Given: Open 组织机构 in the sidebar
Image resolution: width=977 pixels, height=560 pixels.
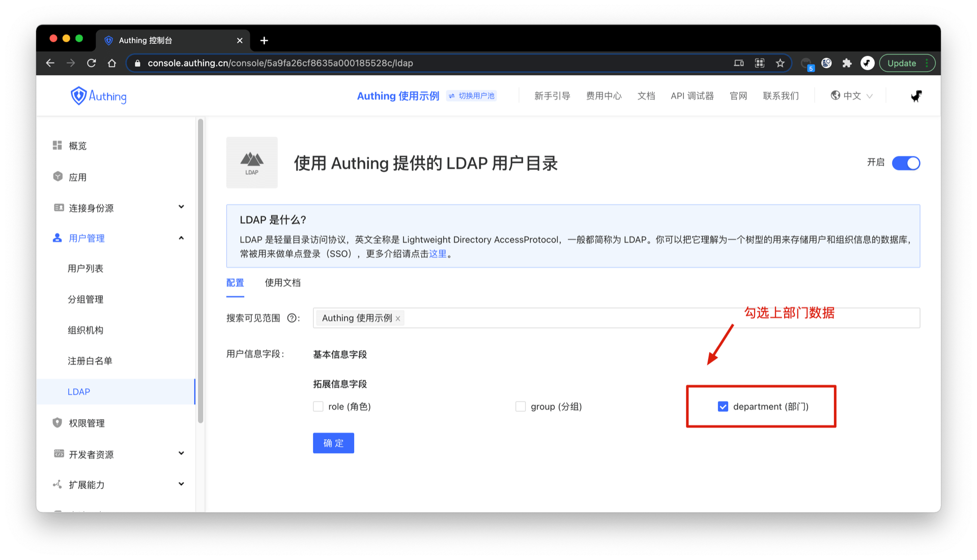Looking at the screenshot, I should coord(85,330).
